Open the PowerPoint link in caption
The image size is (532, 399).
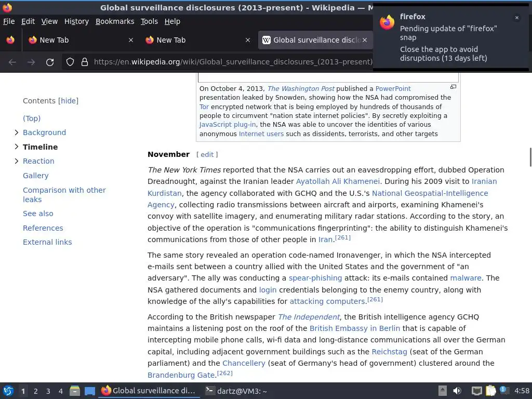pyautogui.click(x=393, y=88)
